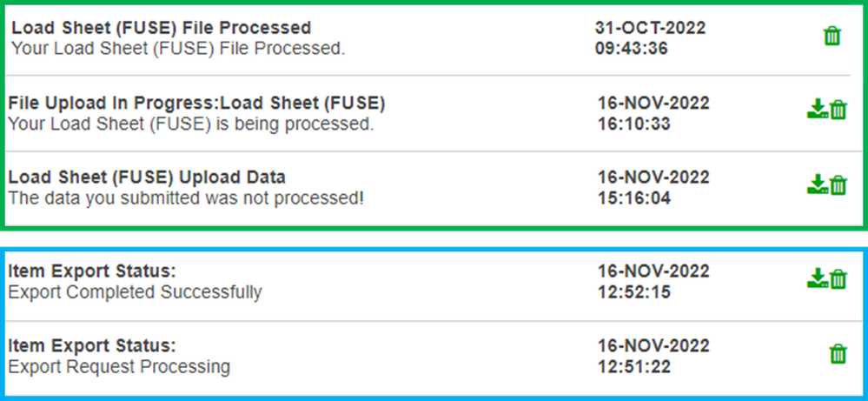Select the 12:52:15 timestamp
This screenshot has height=401, width=868.
(x=633, y=292)
